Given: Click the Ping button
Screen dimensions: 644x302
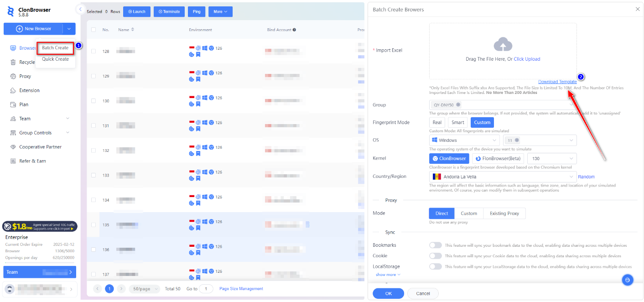Looking at the screenshot, I should tap(196, 11).
